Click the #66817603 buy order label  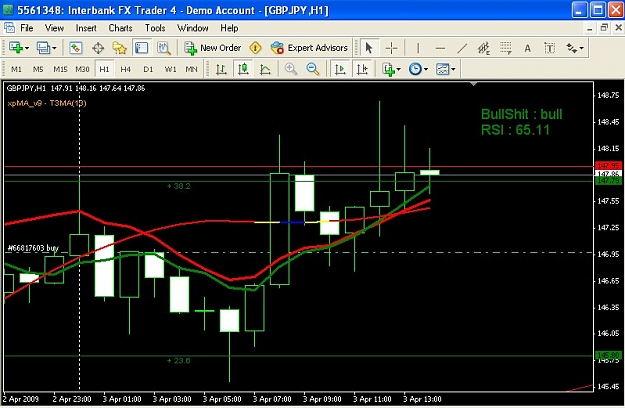33,248
